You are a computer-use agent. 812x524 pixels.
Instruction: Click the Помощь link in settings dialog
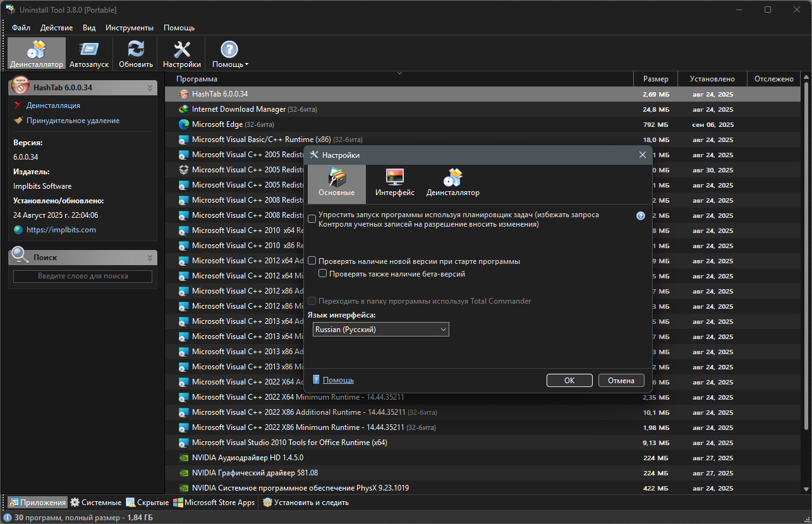338,380
